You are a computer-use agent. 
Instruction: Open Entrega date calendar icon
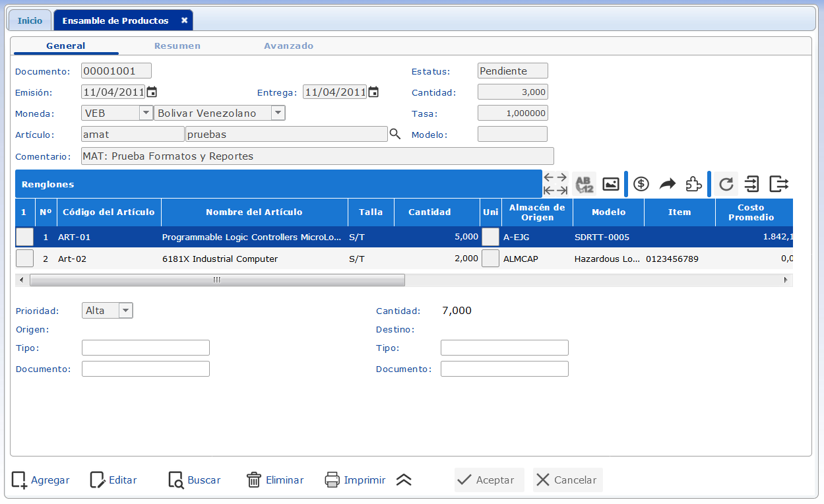click(x=373, y=92)
